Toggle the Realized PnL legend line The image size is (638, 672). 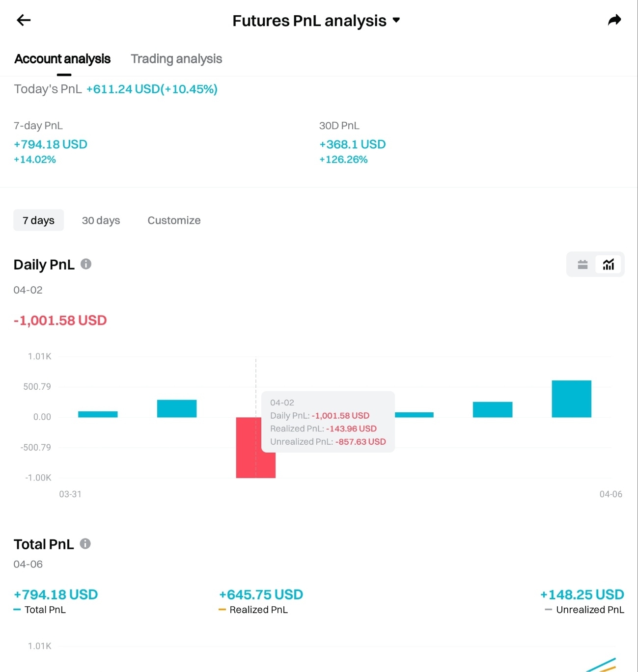(253, 610)
